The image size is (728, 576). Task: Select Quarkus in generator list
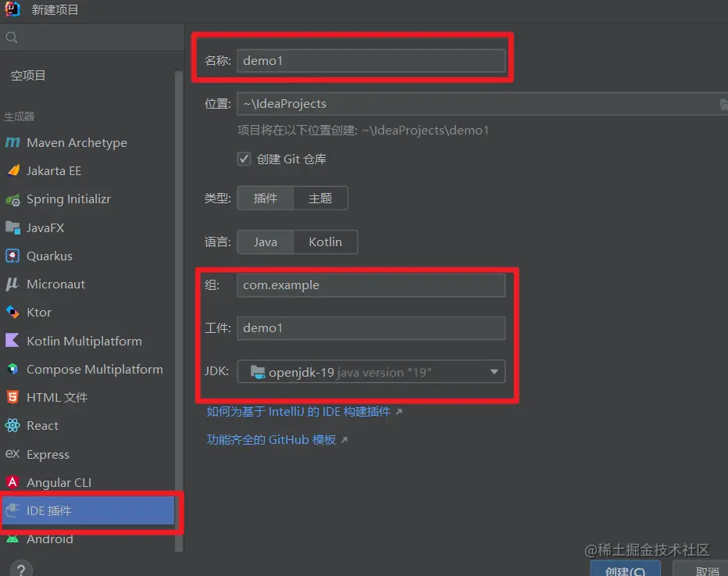[87, 256]
